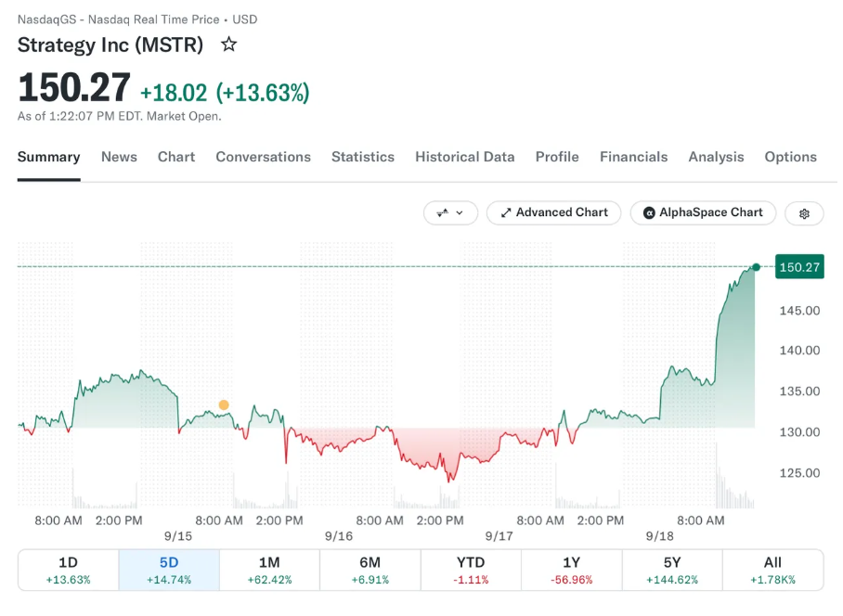Click the 135.00 axis label

[799, 391]
